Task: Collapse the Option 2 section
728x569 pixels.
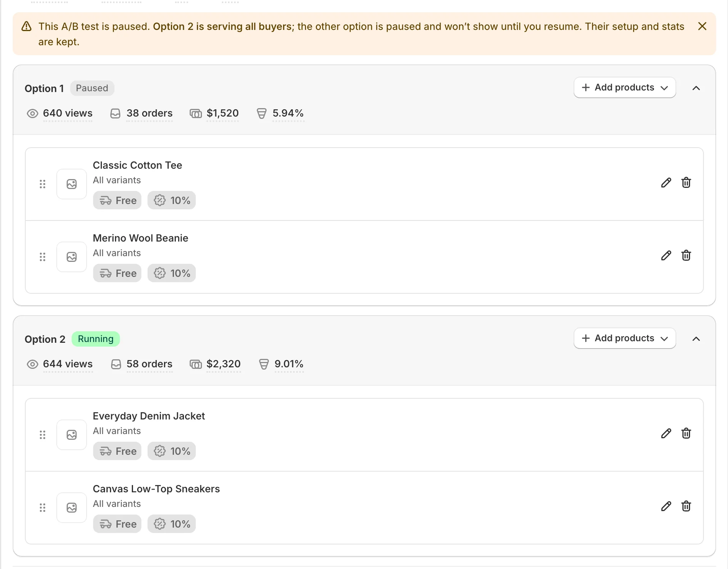Action: (696, 339)
